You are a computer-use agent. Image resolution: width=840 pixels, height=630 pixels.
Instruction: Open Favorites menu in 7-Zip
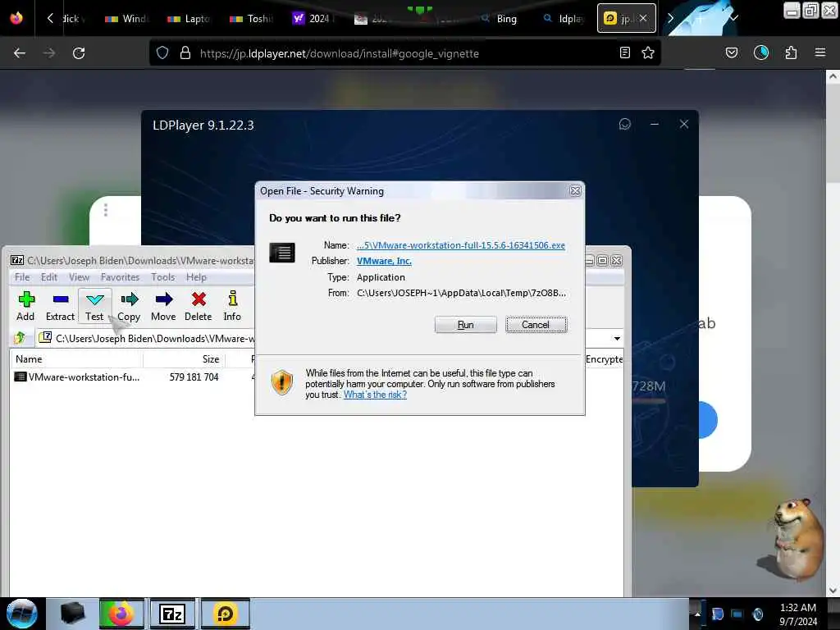(120, 277)
